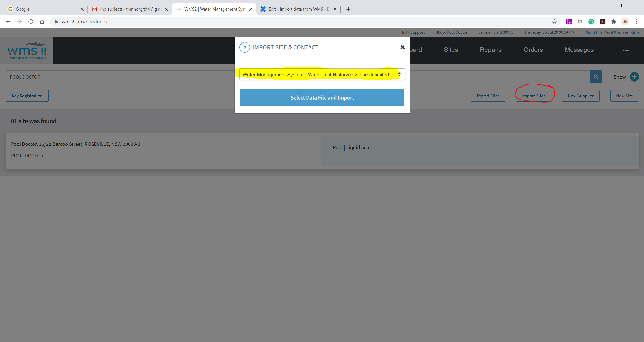This screenshot has height=342, width=644.
Task: Click the Grammarly extension icon
Action: click(591, 22)
